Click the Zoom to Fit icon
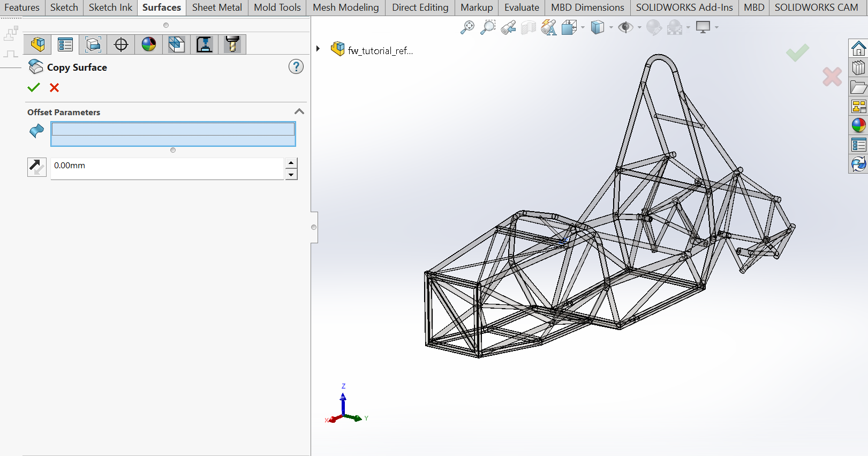 click(x=467, y=27)
